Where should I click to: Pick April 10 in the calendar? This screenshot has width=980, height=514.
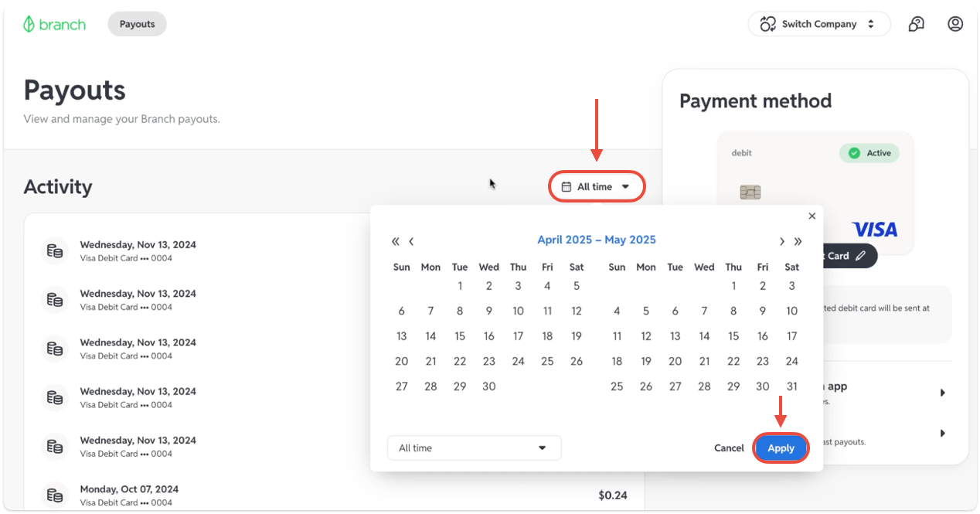(x=518, y=311)
